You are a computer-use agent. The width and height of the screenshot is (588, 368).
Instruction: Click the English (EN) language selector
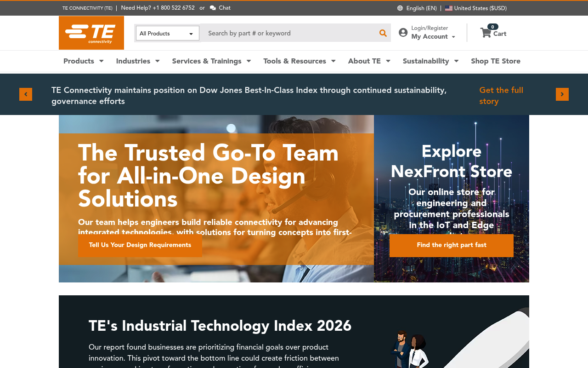point(421,8)
